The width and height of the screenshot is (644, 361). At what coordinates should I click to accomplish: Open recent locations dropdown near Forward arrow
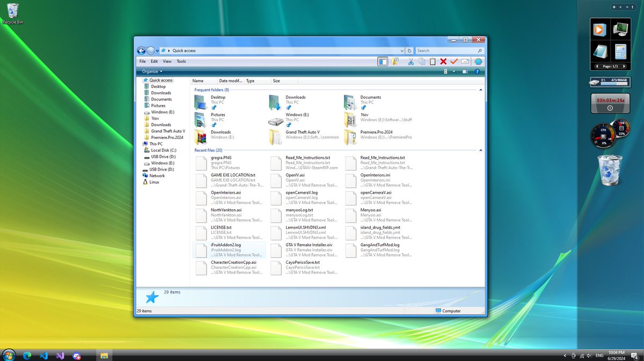157,50
